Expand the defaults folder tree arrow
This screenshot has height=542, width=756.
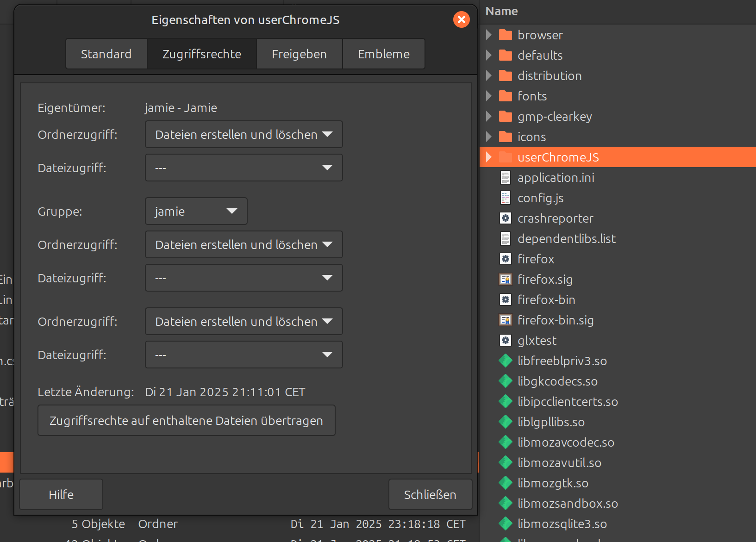[x=488, y=56]
